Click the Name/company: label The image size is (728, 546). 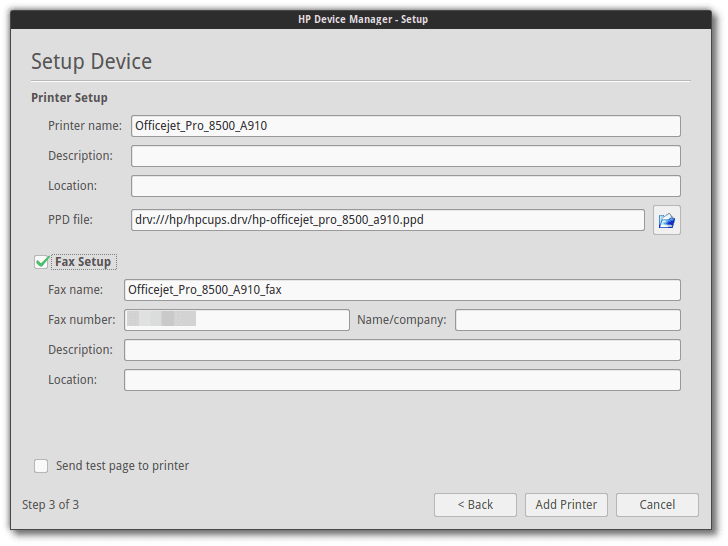point(402,320)
